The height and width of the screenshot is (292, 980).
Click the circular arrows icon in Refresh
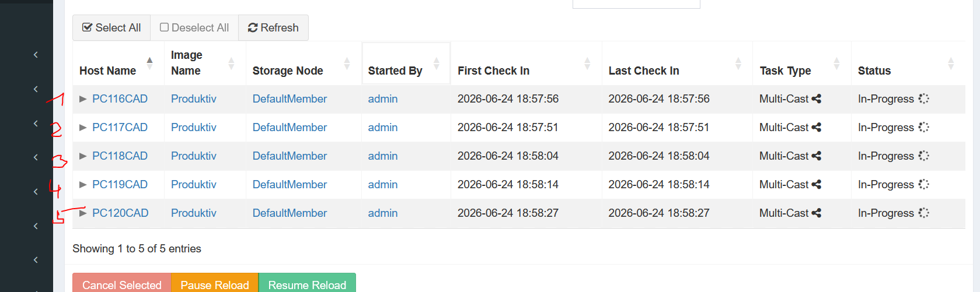[x=253, y=28]
